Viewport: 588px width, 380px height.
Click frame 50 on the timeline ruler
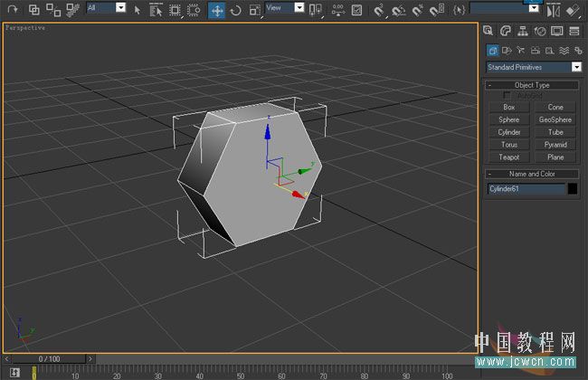tap(241, 375)
